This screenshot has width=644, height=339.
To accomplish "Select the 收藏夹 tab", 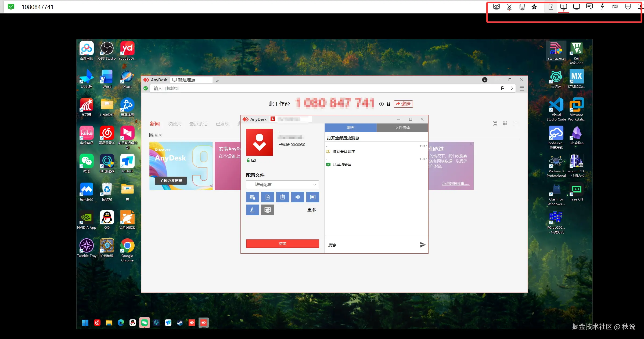I will click(x=174, y=124).
